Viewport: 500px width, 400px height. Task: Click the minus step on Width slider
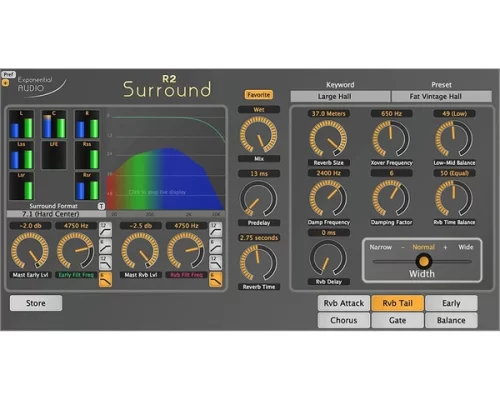(x=403, y=247)
